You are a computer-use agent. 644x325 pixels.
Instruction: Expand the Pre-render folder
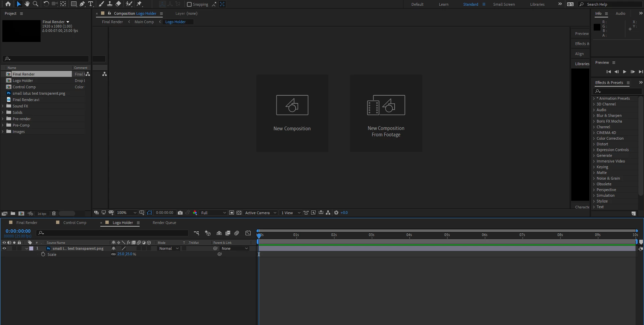pos(3,119)
